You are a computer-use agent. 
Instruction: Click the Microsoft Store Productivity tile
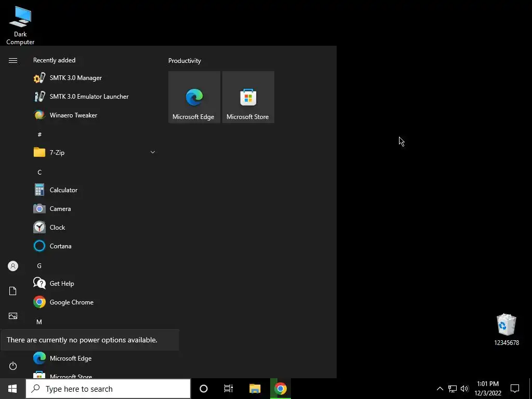coord(248,97)
